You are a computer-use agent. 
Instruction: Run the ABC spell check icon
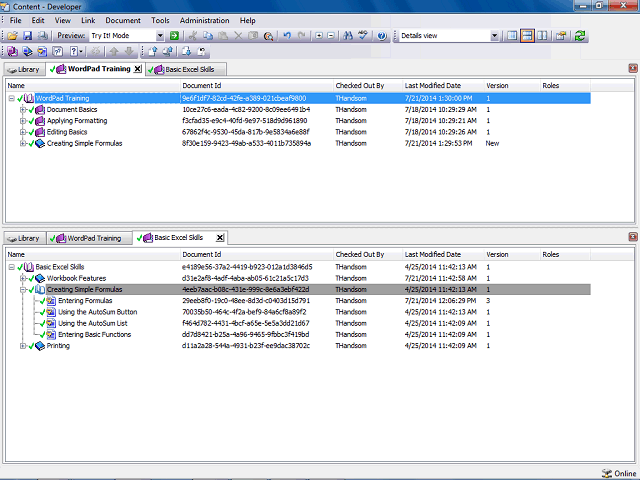tap(362, 36)
